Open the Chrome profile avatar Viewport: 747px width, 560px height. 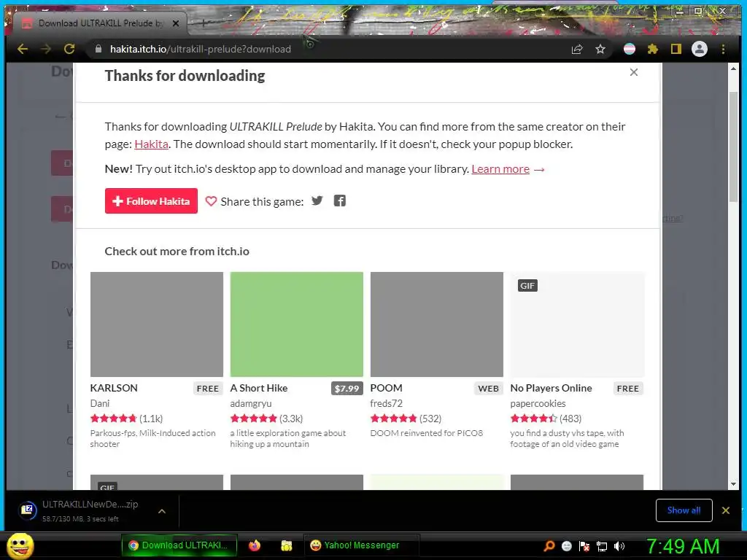(700, 49)
